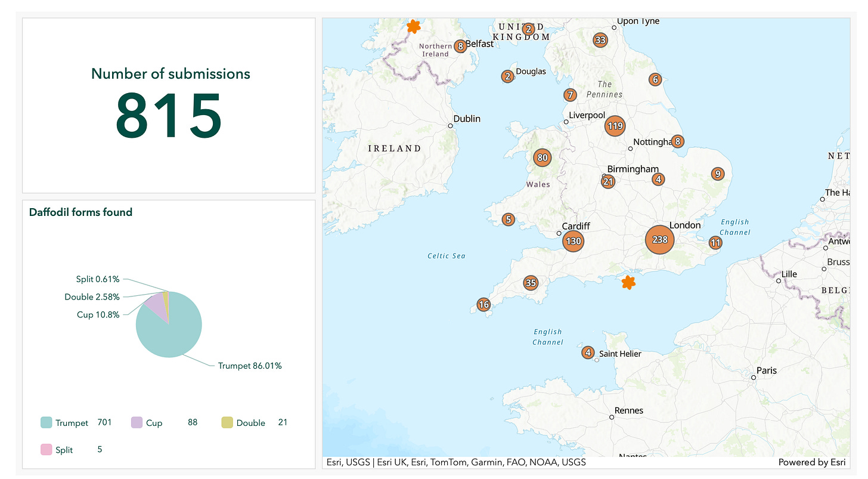Click the Cup count 88 in legend
Viewport: 868px width, 479px height.
193,422
